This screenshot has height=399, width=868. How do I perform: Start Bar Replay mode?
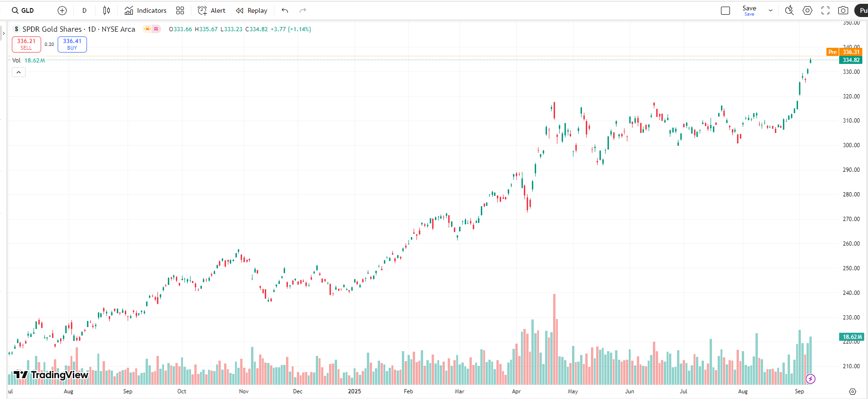[x=252, y=10]
